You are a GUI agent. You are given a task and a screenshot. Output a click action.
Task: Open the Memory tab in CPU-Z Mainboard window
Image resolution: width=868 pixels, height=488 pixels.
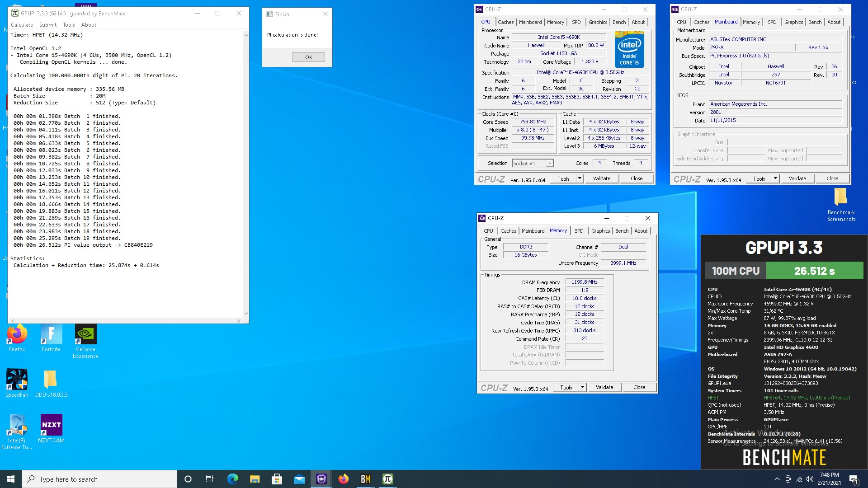point(751,22)
